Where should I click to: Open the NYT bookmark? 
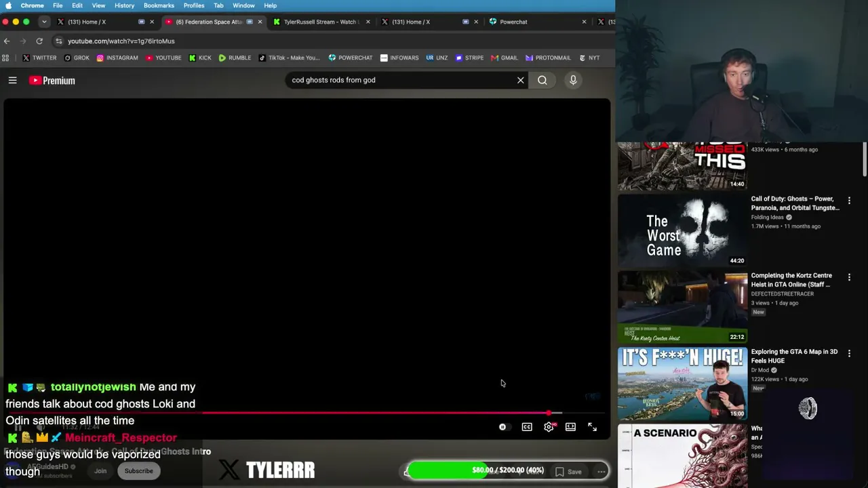tap(589, 58)
